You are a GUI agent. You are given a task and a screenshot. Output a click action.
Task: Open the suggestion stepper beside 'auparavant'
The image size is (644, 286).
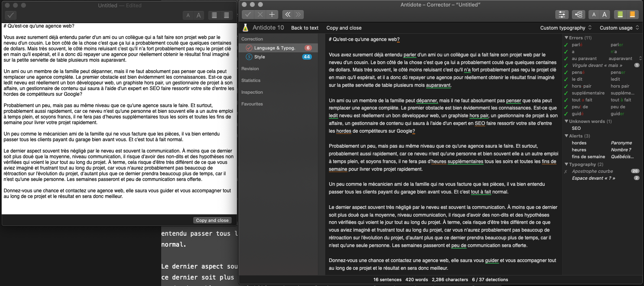640,58
